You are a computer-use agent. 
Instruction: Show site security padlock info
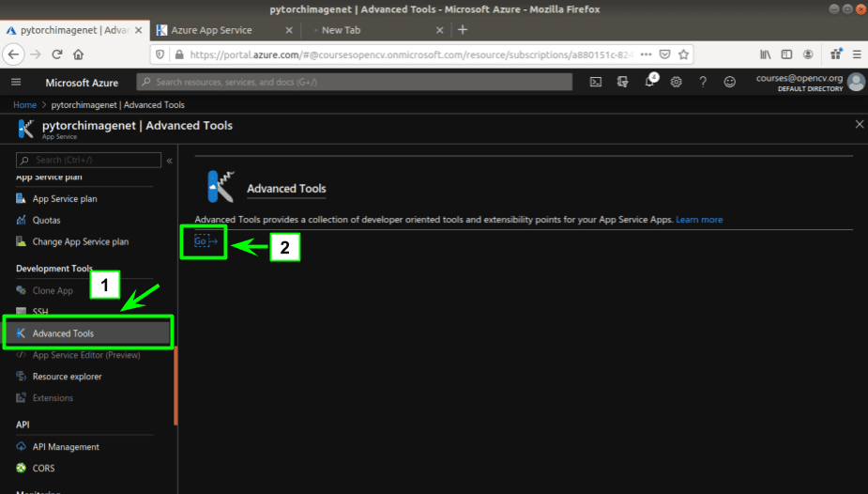pos(179,54)
